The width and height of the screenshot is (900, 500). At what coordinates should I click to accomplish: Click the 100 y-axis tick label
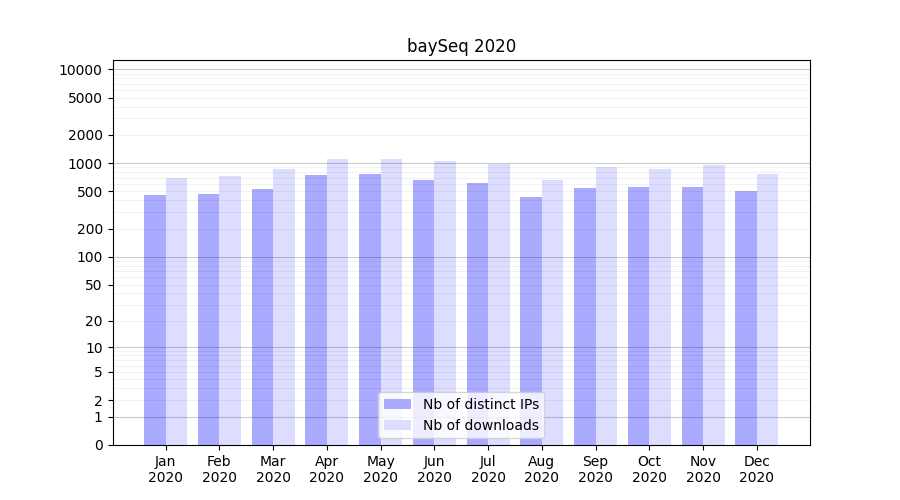point(88,257)
